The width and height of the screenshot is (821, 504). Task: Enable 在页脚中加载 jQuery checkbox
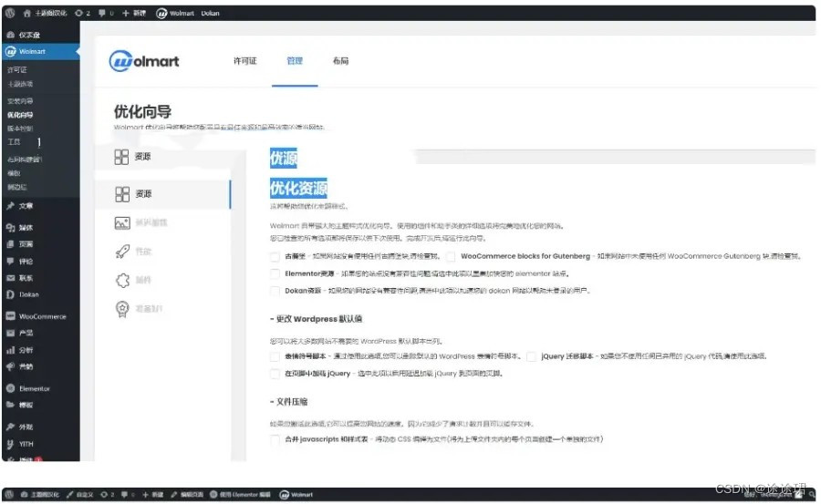point(275,374)
